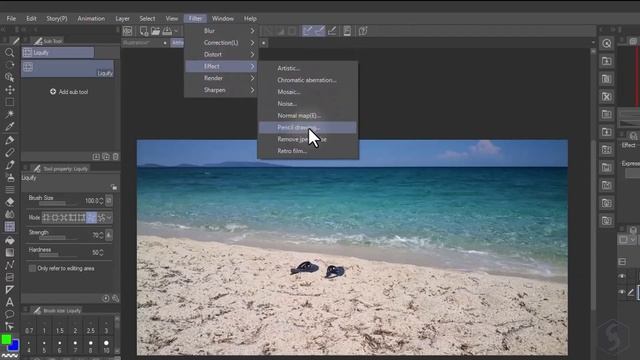Select the Rotate view tool
The height and width of the screenshot is (360, 640).
pyautogui.click(x=9, y=65)
